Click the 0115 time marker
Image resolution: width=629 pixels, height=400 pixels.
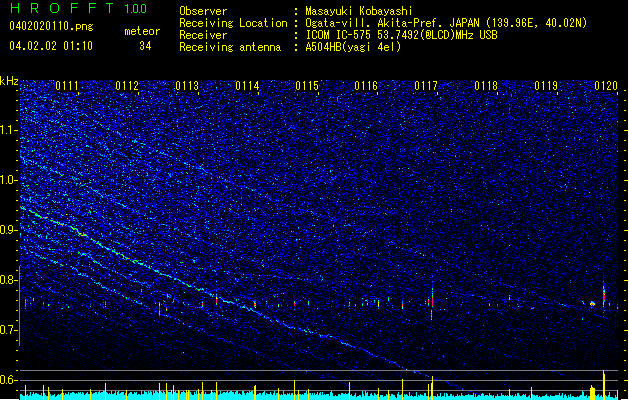tap(307, 86)
